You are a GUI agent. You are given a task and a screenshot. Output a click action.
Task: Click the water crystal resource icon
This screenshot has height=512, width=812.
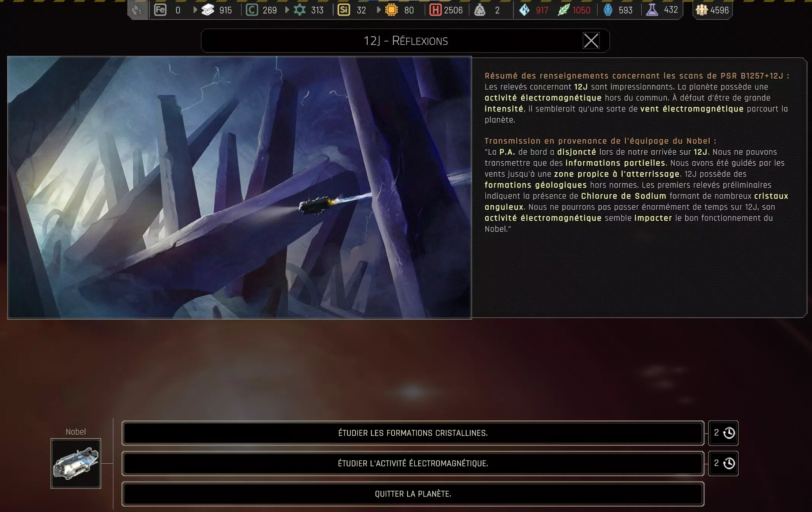tap(524, 10)
